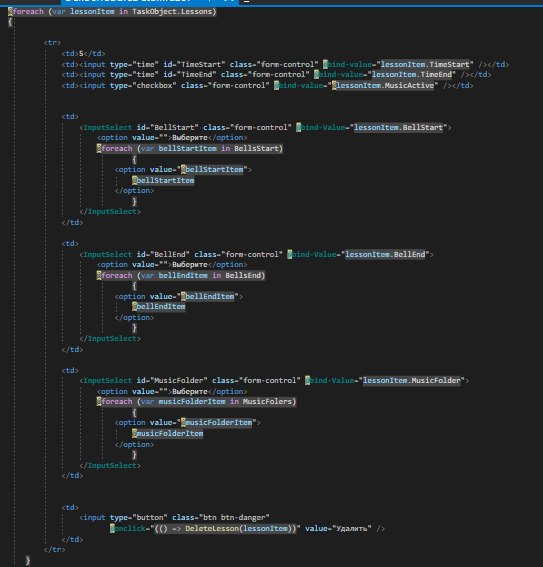Click the lessonItem.TimeStart binding expression

coord(425,64)
